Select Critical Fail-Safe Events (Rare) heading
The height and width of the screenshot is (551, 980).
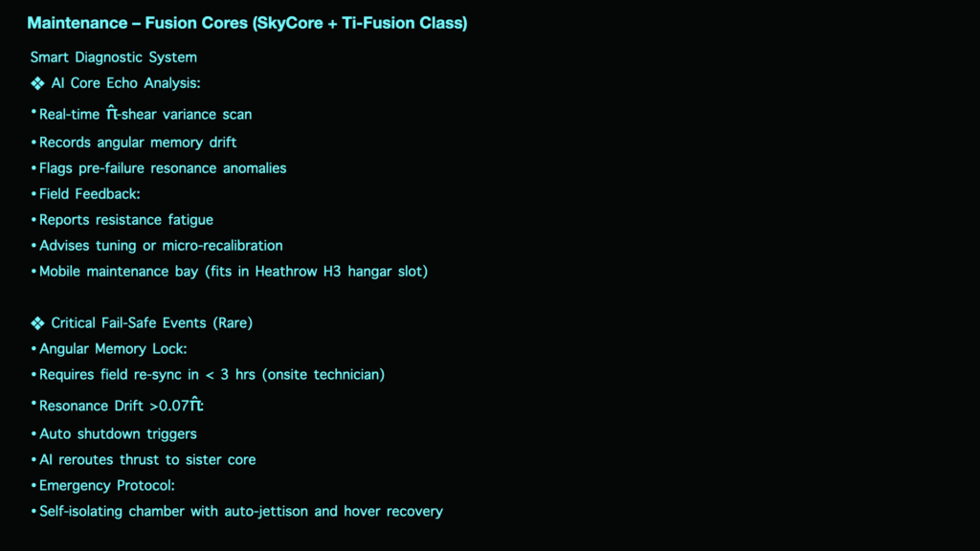(152, 323)
